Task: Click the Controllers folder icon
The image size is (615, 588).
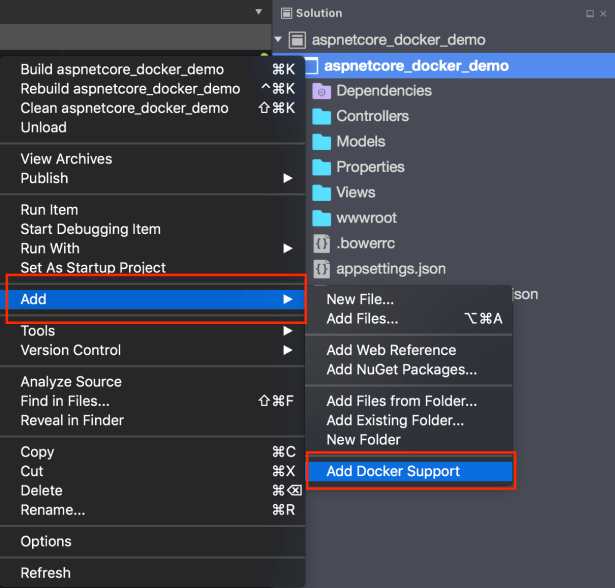Action: click(x=321, y=116)
